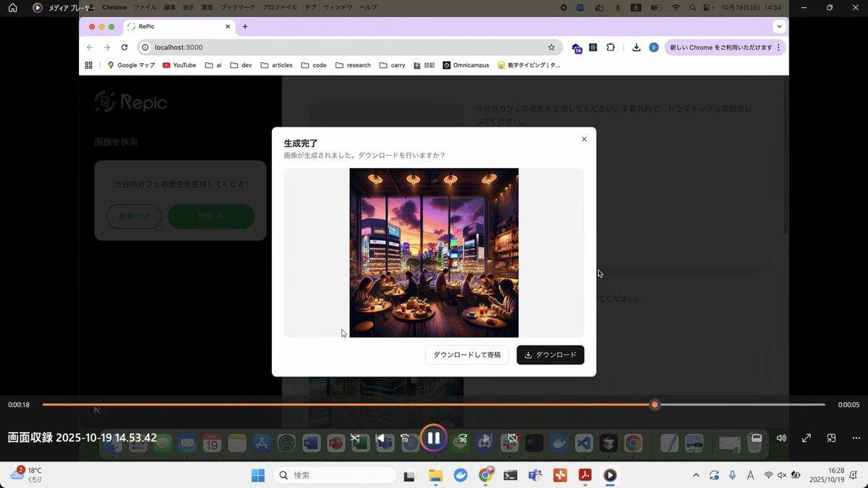Go forward in Chrome
The width and height of the screenshot is (868, 488).
[x=107, y=47]
